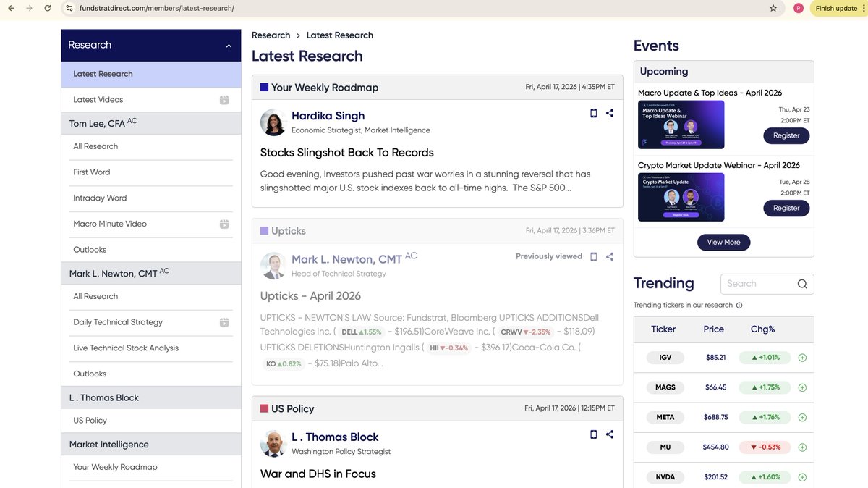
Task: Click mobile device icon on US Policy article
Action: tap(593, 434)
